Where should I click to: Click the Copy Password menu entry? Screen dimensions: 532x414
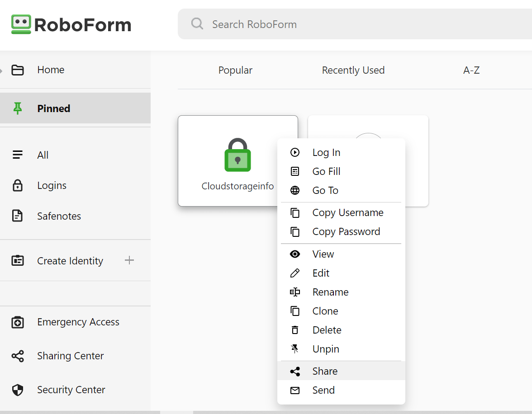pyautogui.click(x=346, y=231)
